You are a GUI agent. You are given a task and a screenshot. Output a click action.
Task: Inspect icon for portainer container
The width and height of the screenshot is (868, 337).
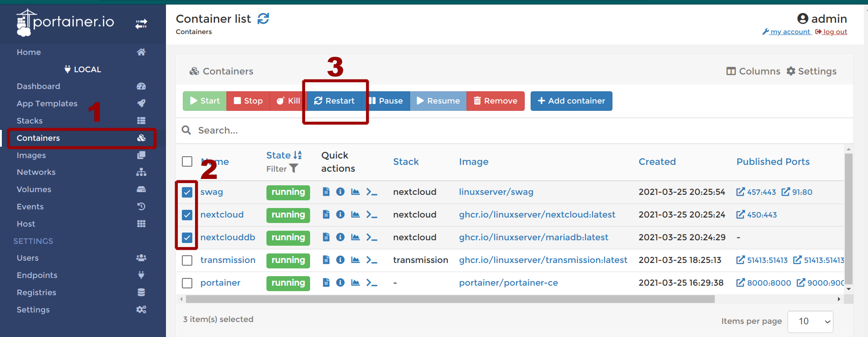tap(340, 282)
